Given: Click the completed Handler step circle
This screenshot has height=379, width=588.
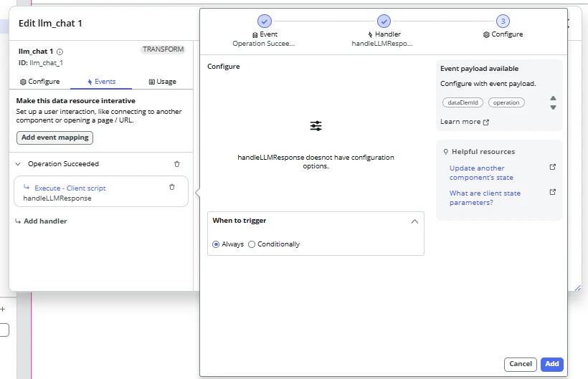Looking at the screenshot, I should click(384, 21).
